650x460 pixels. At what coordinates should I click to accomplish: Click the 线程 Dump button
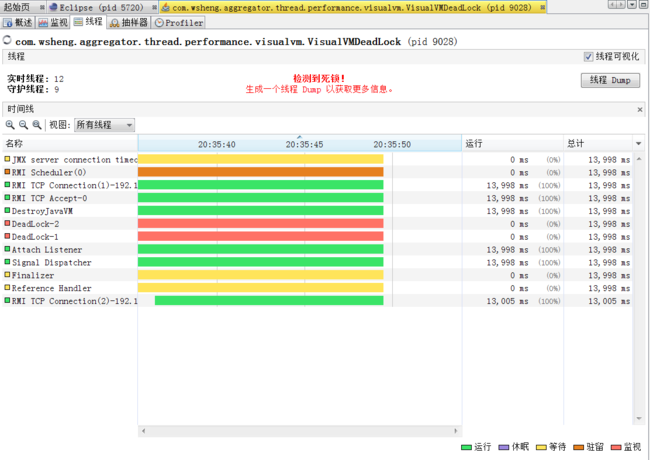tap(610, 80)
